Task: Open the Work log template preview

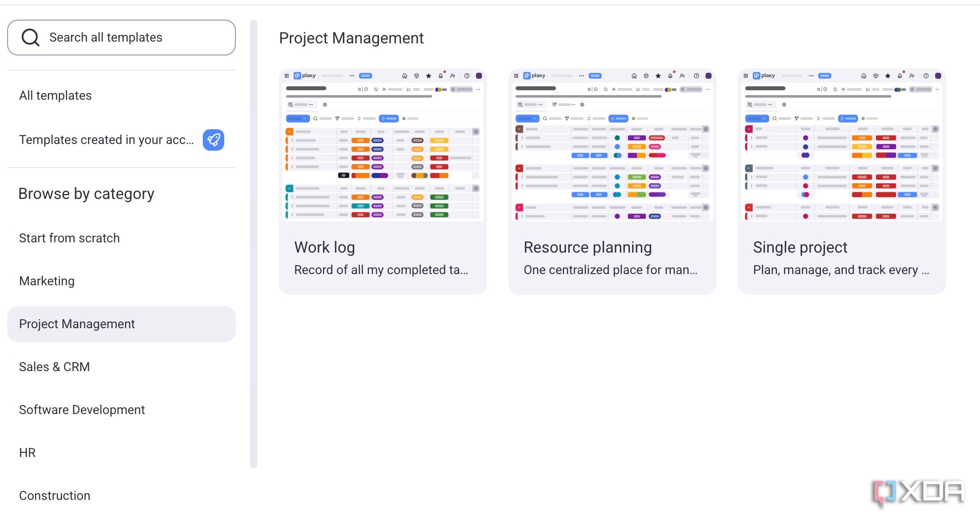Action: coord(383,145)
